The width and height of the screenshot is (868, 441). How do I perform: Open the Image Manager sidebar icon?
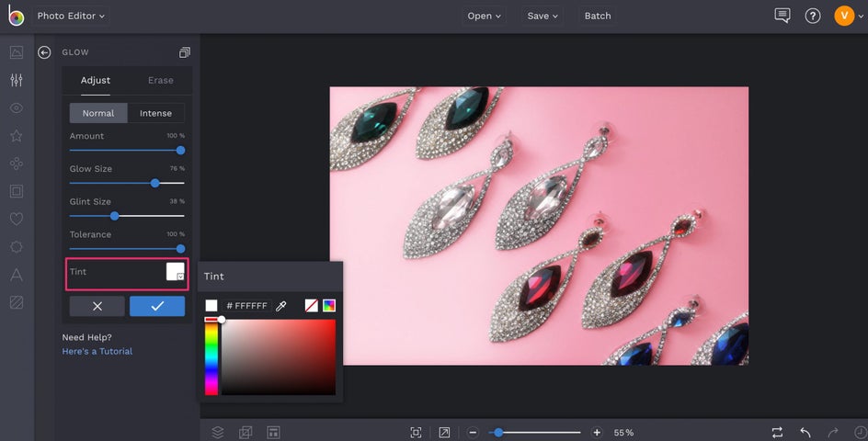click(17, 52)
